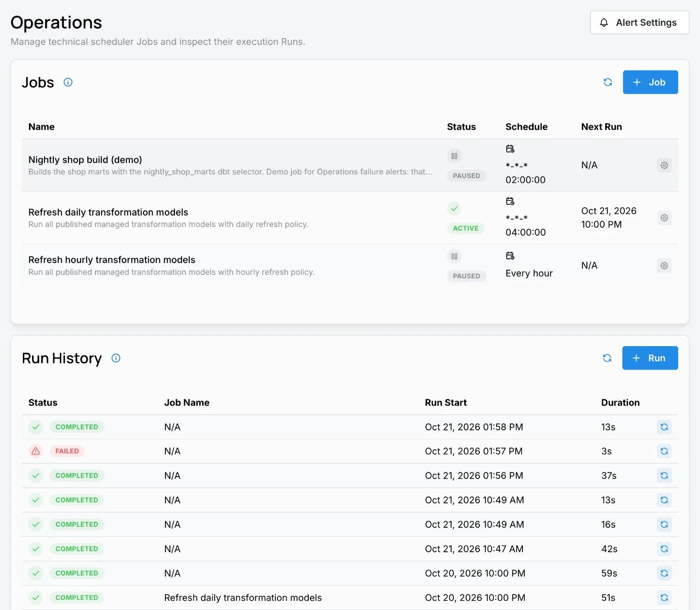Click the Operations page heading
This screenshot has width=700, height=610.
(56, 22)
